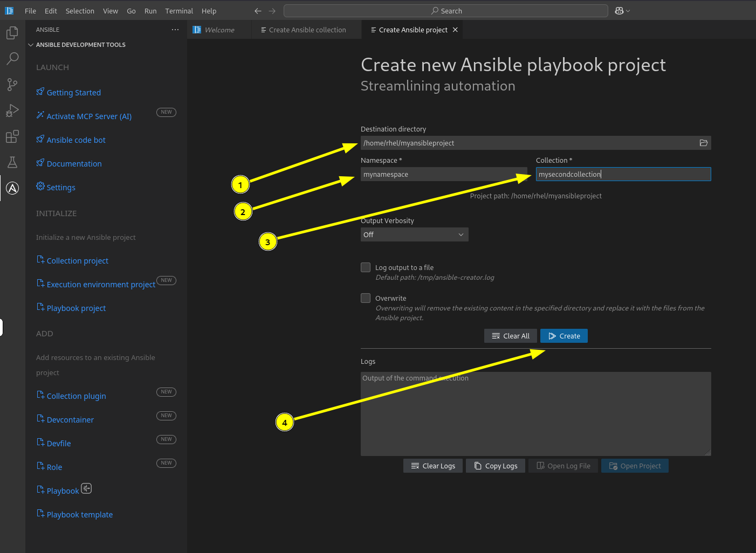
Task: Open the Ansible panel more actions ellipsis
Action: click(x=175, y=30)
